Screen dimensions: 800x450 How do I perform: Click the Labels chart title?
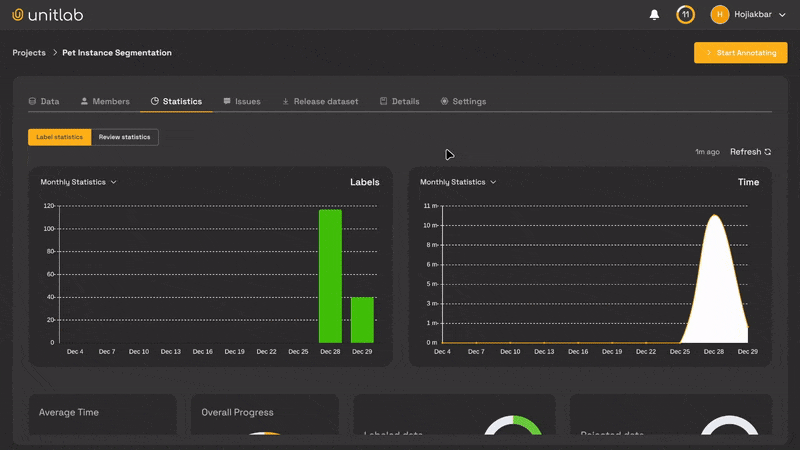pos(365,182)
